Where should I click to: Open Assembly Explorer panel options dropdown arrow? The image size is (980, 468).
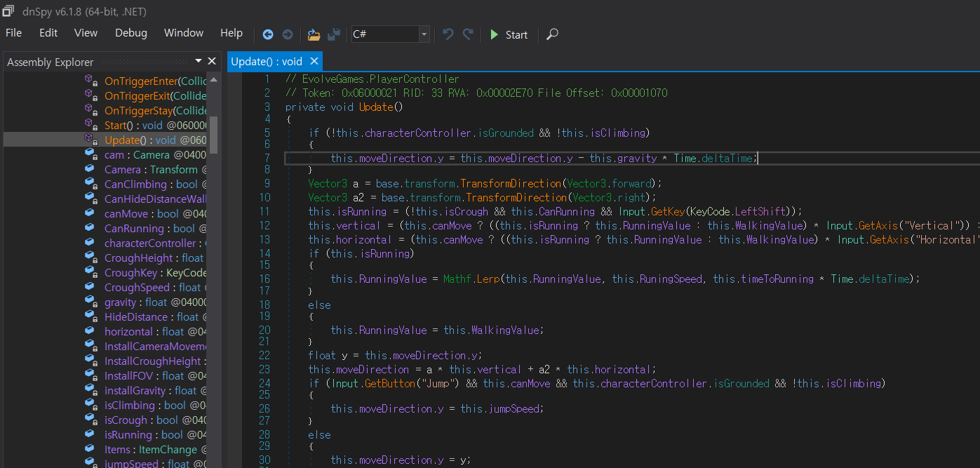[199, 62]
